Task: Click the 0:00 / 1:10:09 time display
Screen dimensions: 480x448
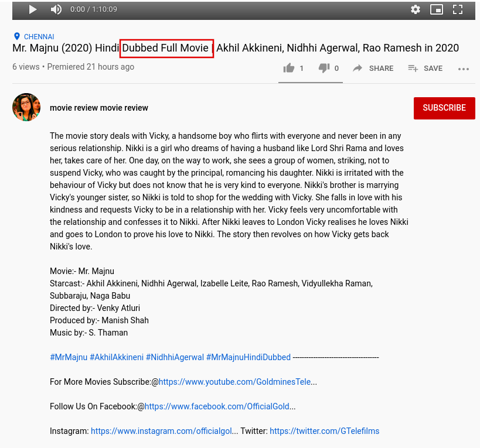Action: pyautogui.click(x=94, y=9)
